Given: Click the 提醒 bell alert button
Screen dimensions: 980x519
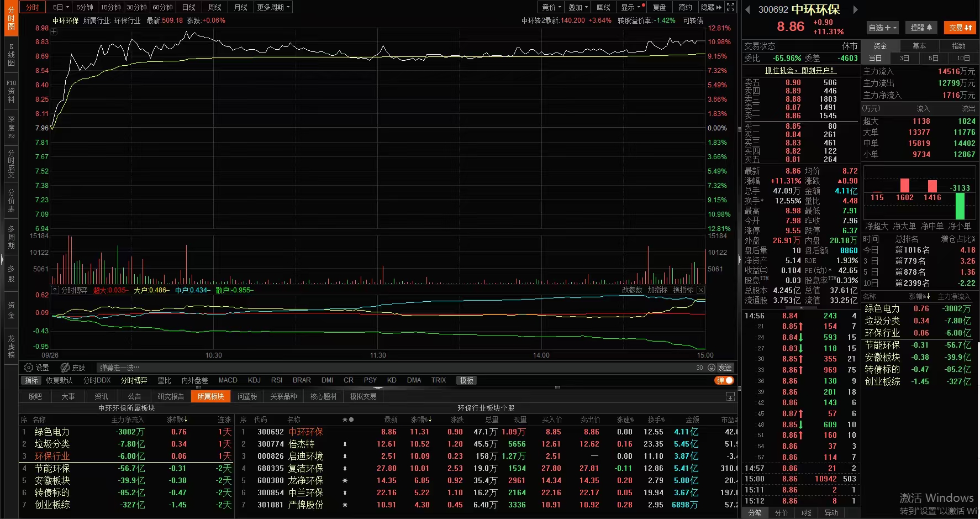Looking at the screenshot, I should [x=921, y=28].
